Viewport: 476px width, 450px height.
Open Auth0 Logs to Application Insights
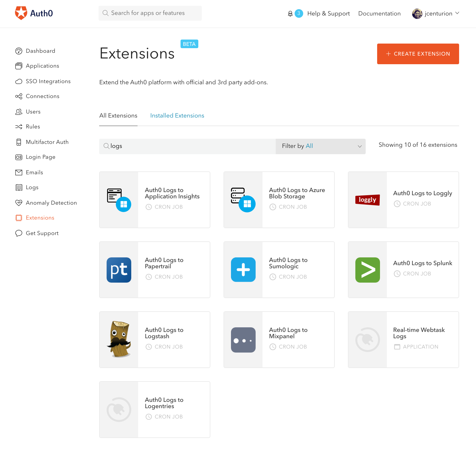click(x=154, y=200)
